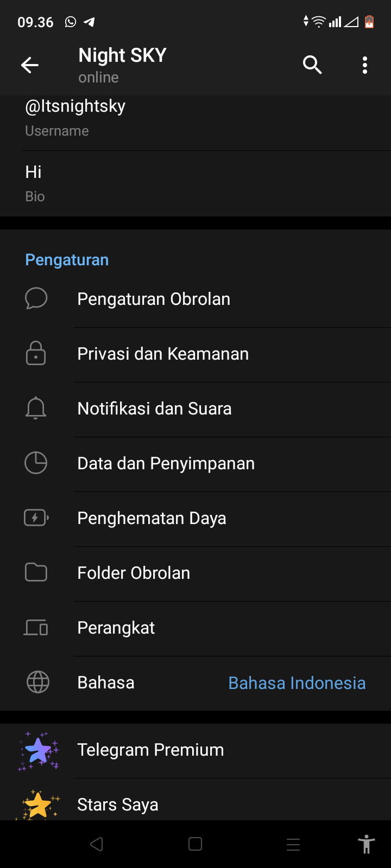The width and height of the screenshot is (391, 868).
Task: Open the three-dot overflow menu
Action: click(x=365, y=65)
